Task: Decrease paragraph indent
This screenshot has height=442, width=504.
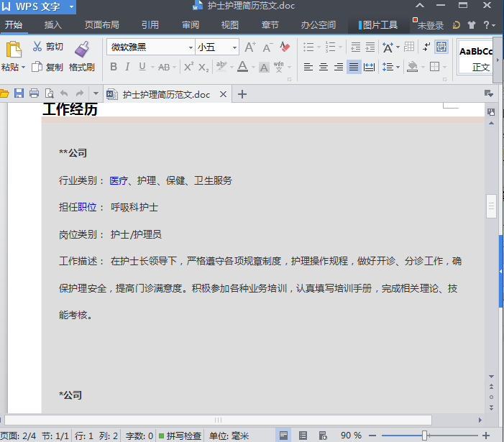Action: tap(355, 47)
